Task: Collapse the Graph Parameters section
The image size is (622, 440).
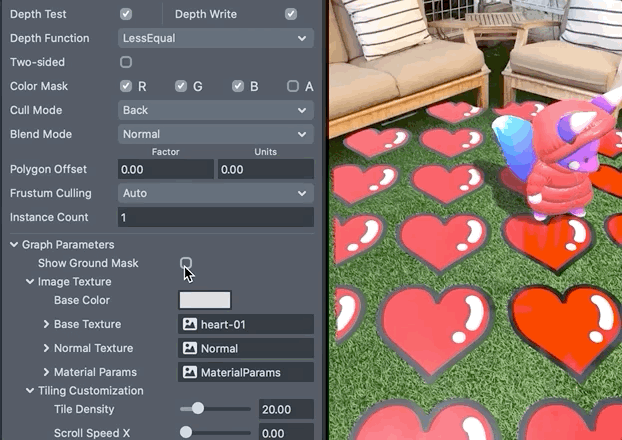Action: pyautogui.click(x=14, y=245)
